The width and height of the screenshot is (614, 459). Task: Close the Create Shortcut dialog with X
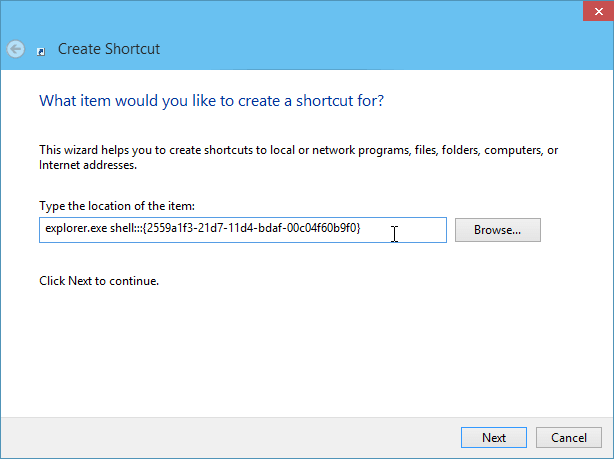[598, 11]
